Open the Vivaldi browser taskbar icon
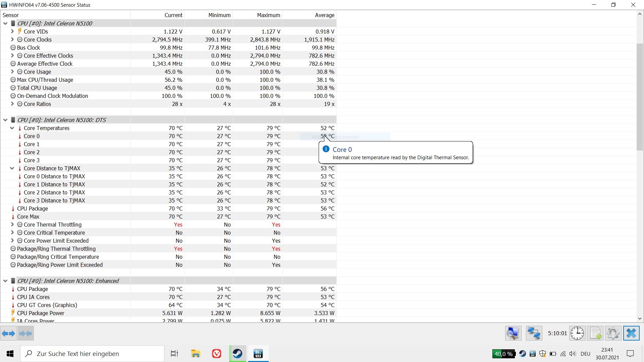 pyautogui.click(x=217, y=354)
